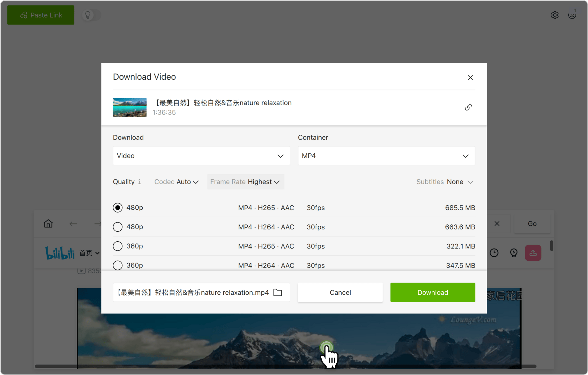
Task: Select 360p H264 347.5 MB option
Action: [117, 265]
